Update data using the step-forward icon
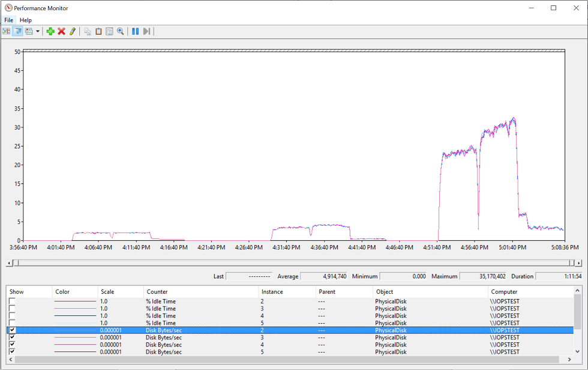The width and height of the screenshot is (588, 370). 147,31
